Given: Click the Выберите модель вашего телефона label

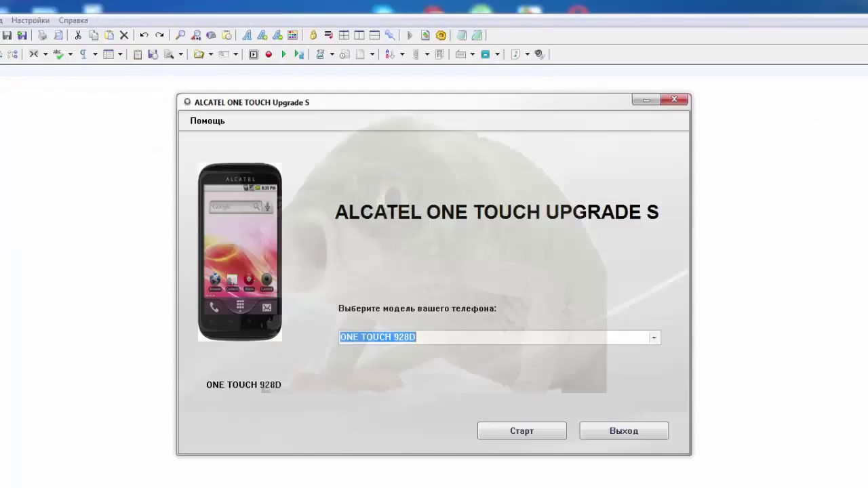Looking at the screenshot, I should (x=417, y=308).
